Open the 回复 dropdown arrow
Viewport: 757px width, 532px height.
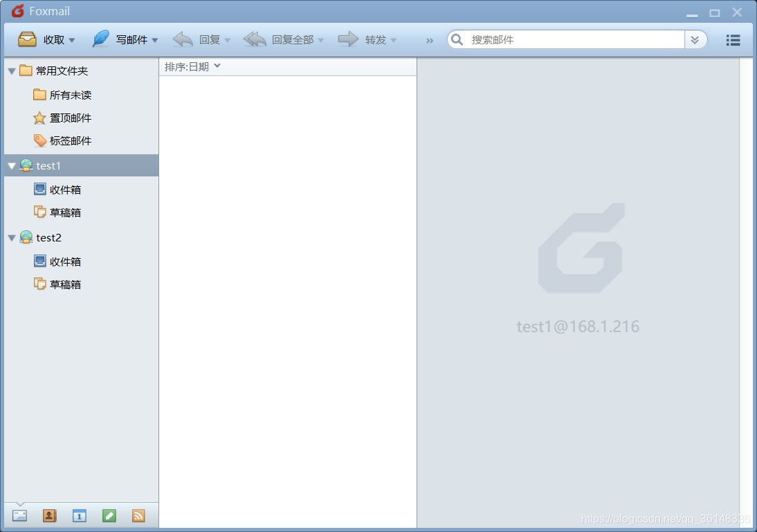[x=228, y=40]
